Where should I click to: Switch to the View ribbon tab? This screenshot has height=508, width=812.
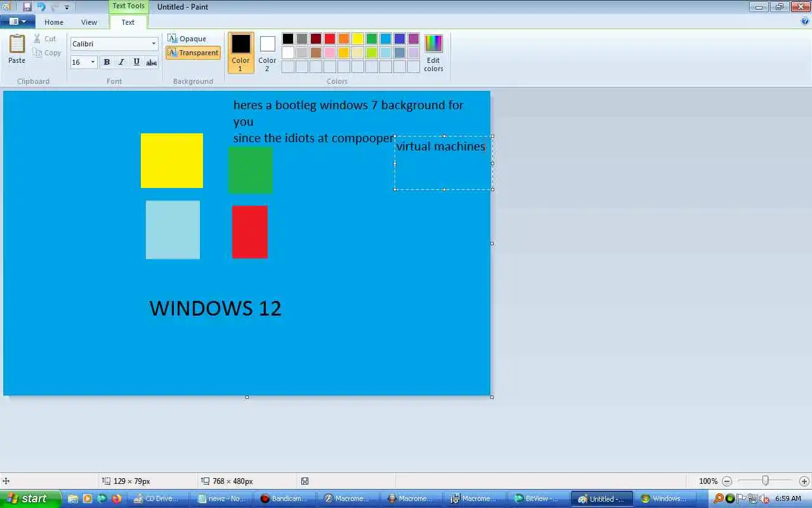coord(89,22)
